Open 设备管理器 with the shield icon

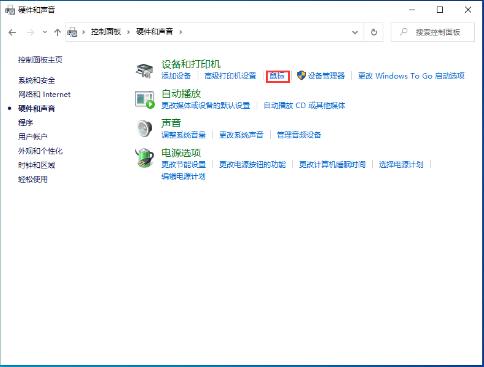coord(321,76)
